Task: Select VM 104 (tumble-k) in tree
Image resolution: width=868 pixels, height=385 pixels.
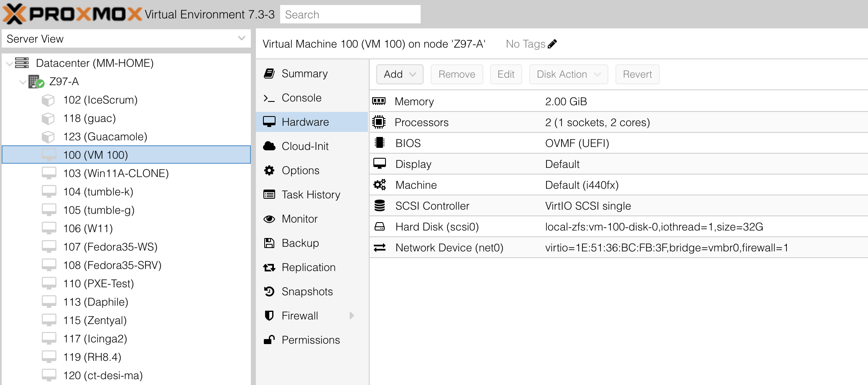Action: tap(126, 192)
